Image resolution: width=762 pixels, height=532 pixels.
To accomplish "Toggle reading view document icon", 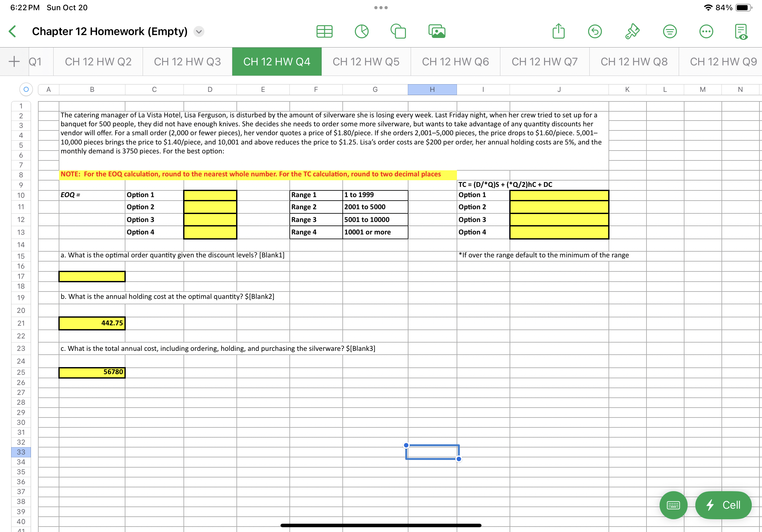I will click(x=741, y=32).
